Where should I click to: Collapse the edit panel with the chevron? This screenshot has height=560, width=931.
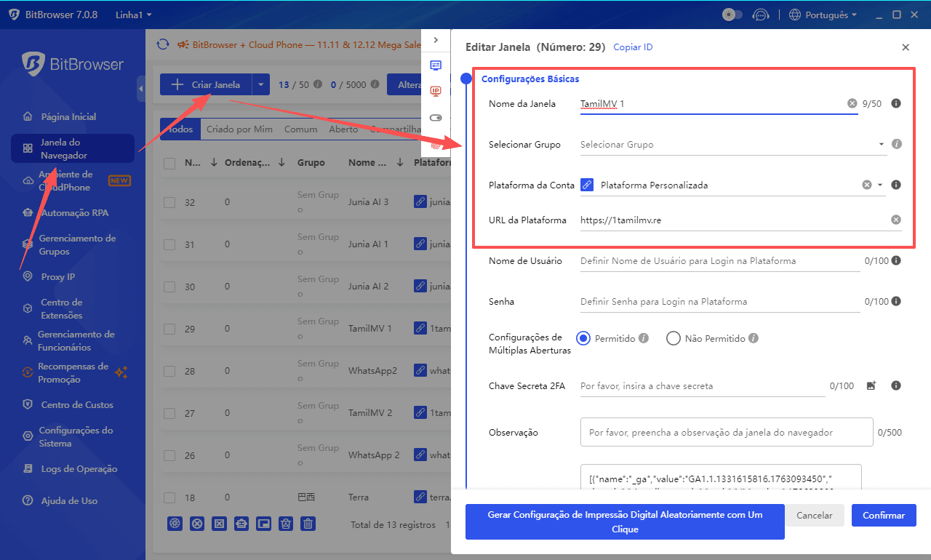point(436,40)
